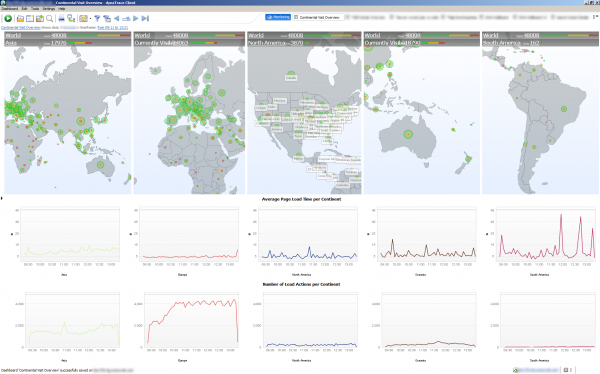Click the timeframe range icon between arrows
Screen dimensions: 600x374
[x=126, y=18]
